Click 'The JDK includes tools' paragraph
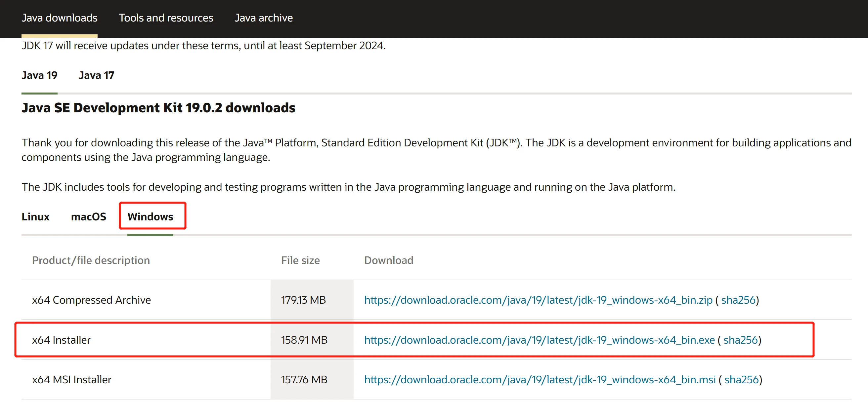Viewport: 868px width, 418px height. point(348,187)
